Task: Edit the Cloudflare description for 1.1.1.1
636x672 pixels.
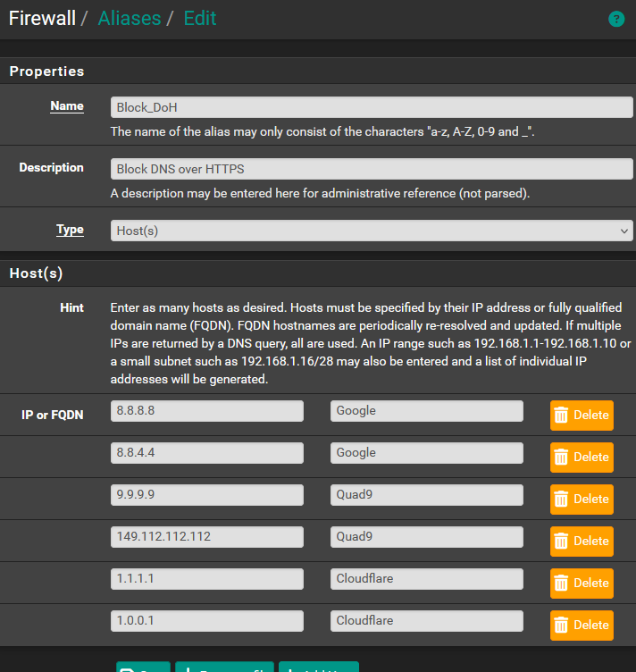Action: 426,579
